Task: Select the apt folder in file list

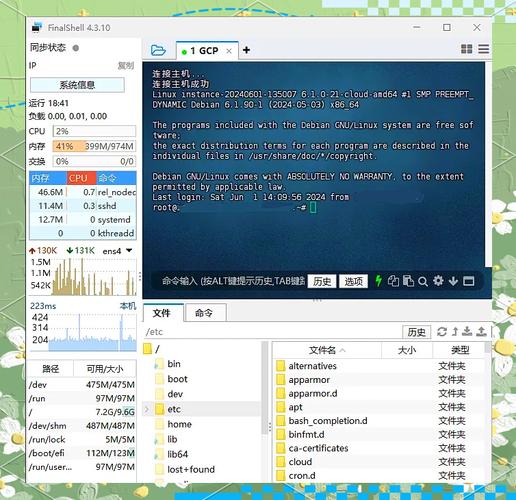Action: point(379,407)
